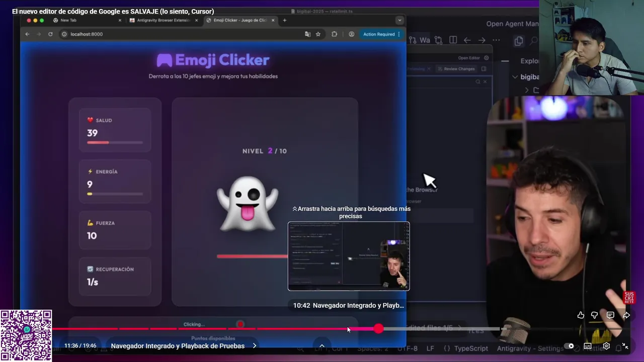The image size is (644, 362).
Task: Go forward in the browser
Action: coord(39,34)
